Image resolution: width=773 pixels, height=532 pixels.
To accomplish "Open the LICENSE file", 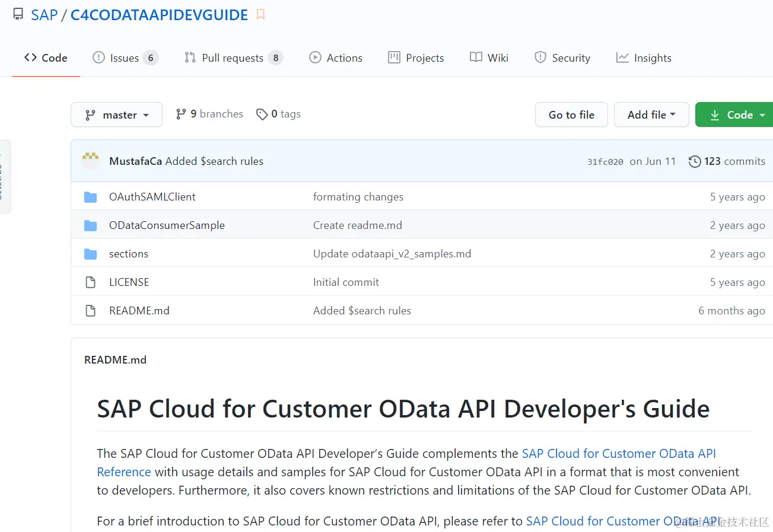I will tap(129, 282).
